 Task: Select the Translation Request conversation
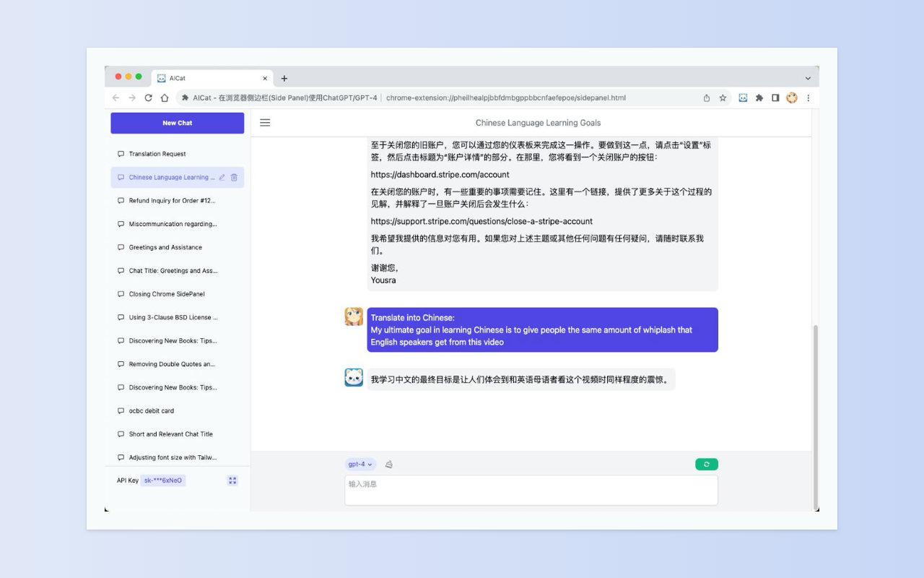click(159, 154)
